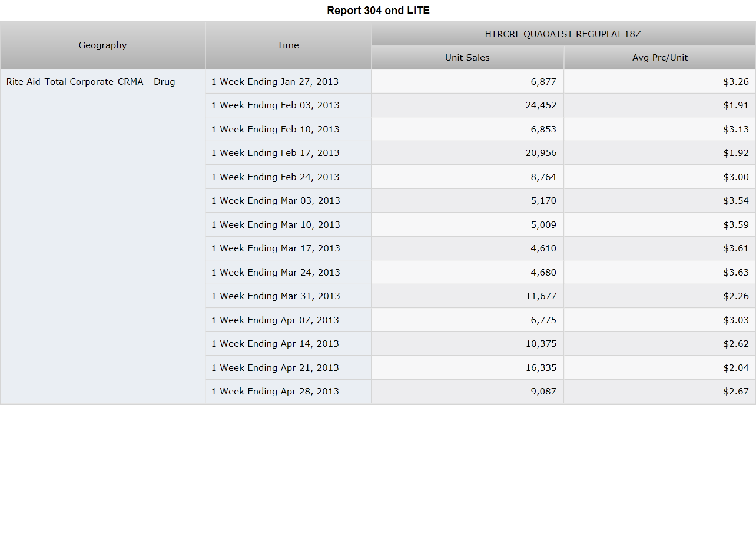Click the Unit Sales column header
This screenshot has width=756, height=557.
[467, 58]
